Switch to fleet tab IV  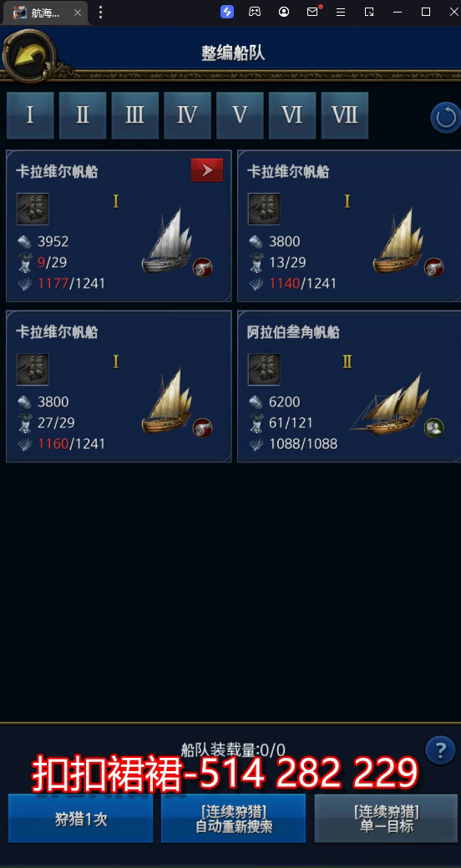187,115
